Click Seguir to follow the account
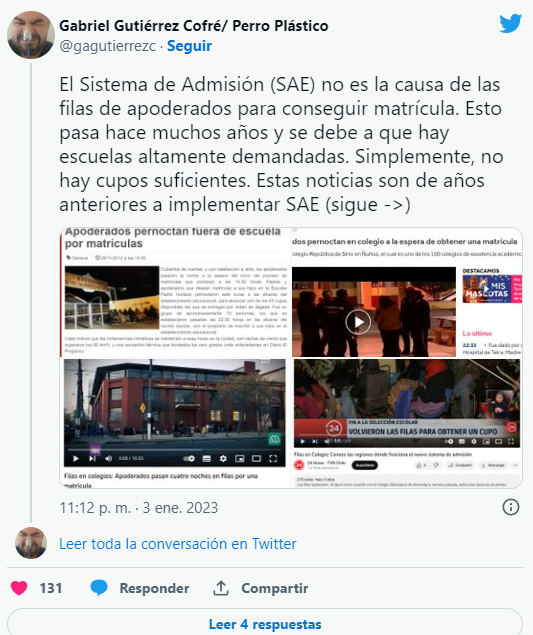Viewport: 533px width, 635px height. click(189, 46)
